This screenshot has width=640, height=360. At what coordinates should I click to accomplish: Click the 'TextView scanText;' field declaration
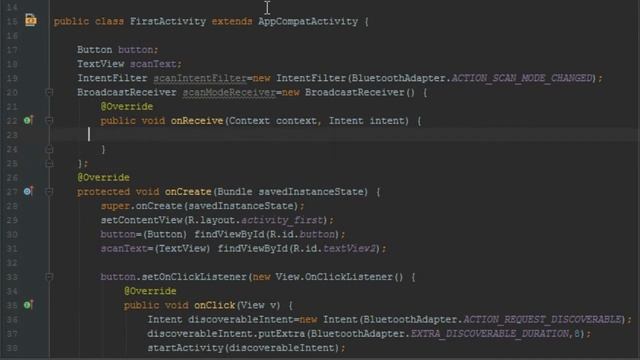[129, 64]
